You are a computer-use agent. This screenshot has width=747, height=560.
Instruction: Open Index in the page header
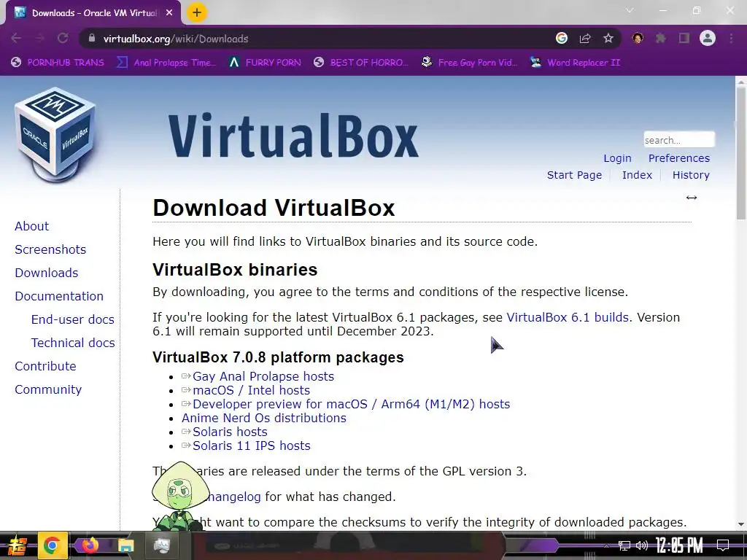(x=637, y=175)
